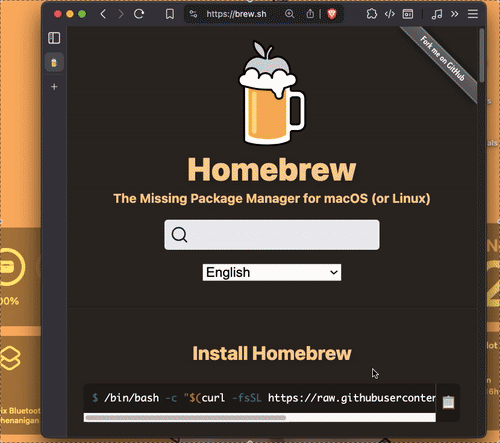Minimize window with yellow button
Screen dimensions: 500x443
click(x=70, y=14)
